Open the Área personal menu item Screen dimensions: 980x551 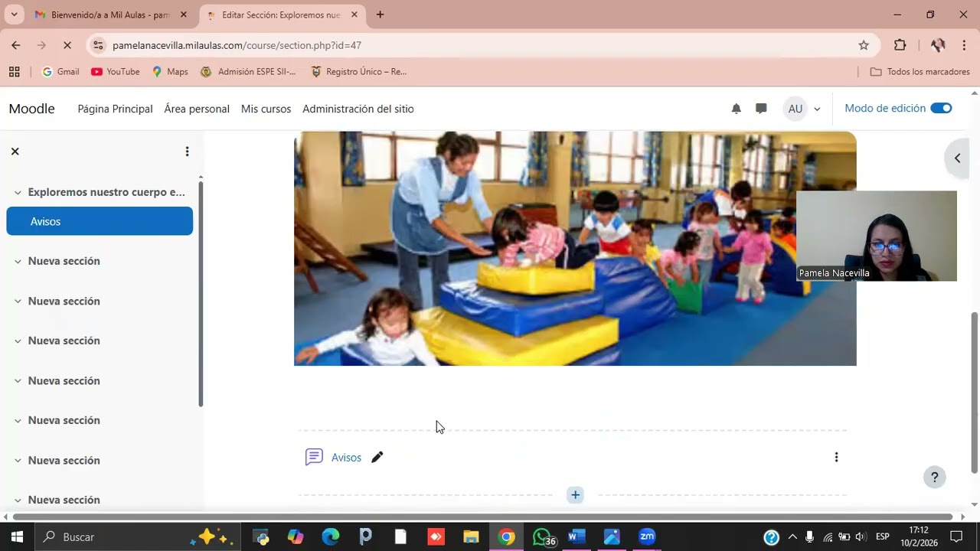click(197, 109)
